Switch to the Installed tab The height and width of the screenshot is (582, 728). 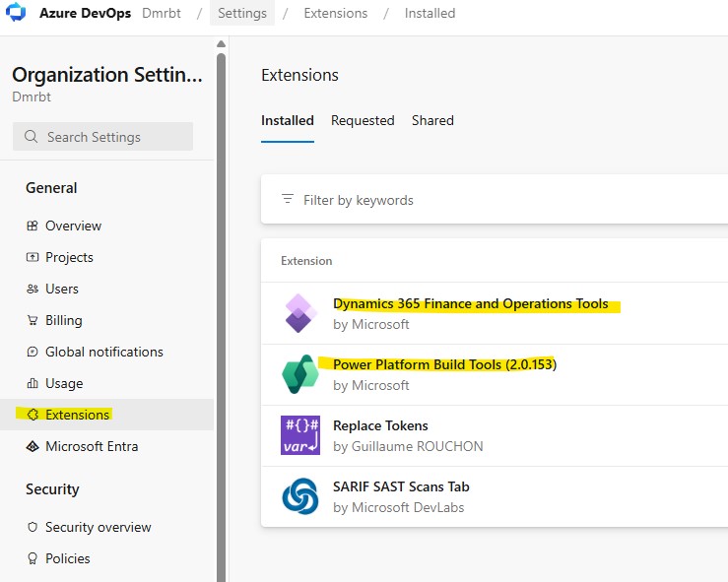[288, 121]
